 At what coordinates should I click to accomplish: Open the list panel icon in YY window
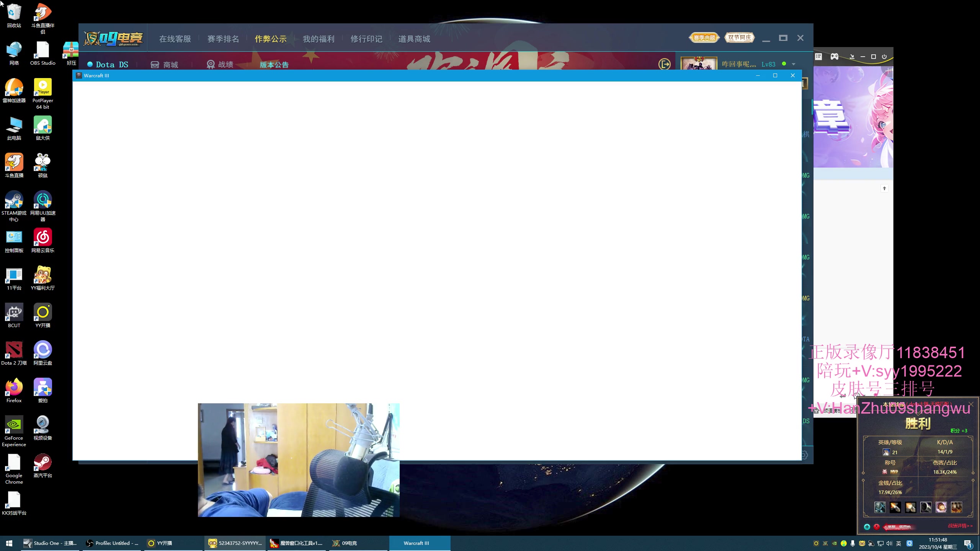[x=818, y=57]
